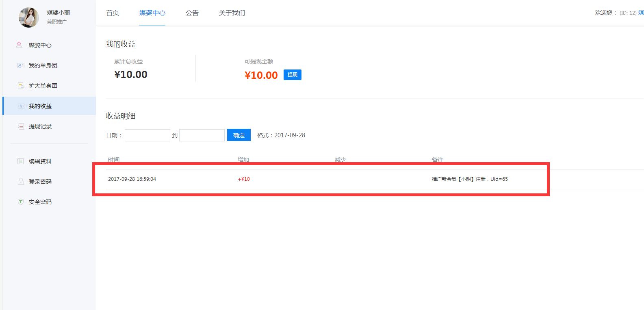Click the 增加 column header
The image size is (644, 310).
click(x=243, y=160)
